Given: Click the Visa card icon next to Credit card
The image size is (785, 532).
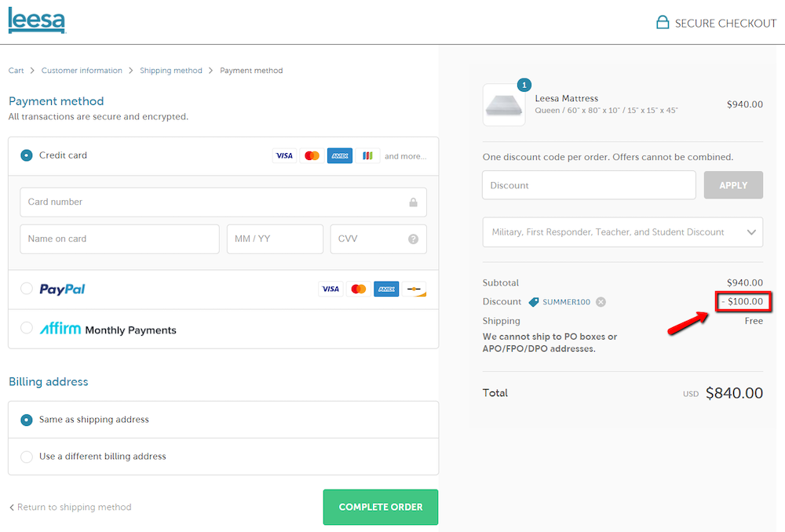Looking at the screenshot, I should tap(284, 155).
